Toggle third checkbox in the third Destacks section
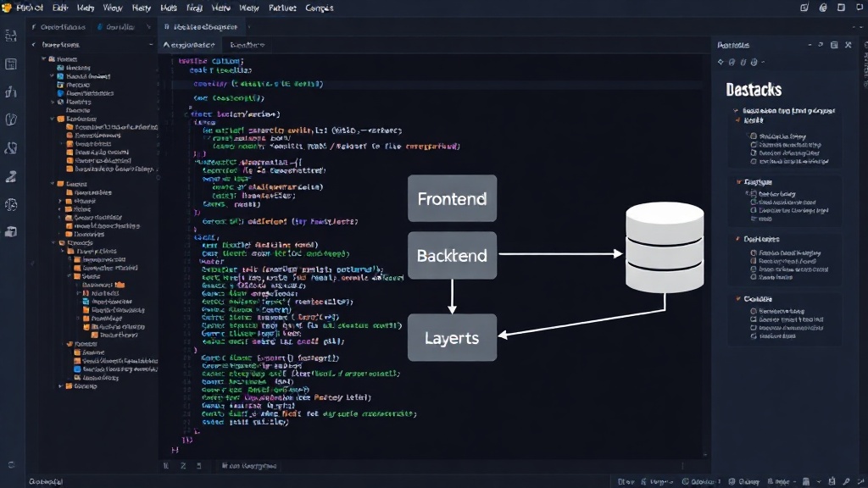 click(754, 269)
